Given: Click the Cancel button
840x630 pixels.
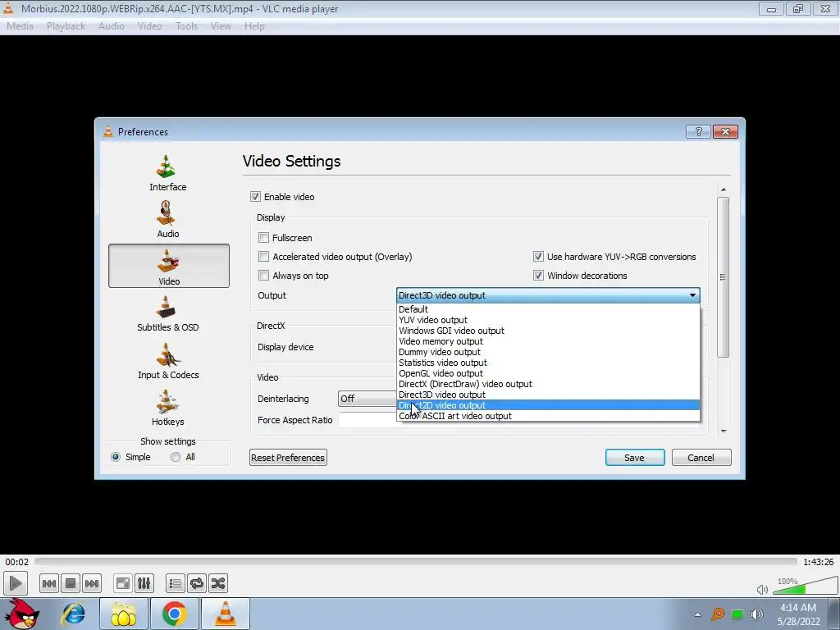Looking at the screenshot, I should 701,458.
